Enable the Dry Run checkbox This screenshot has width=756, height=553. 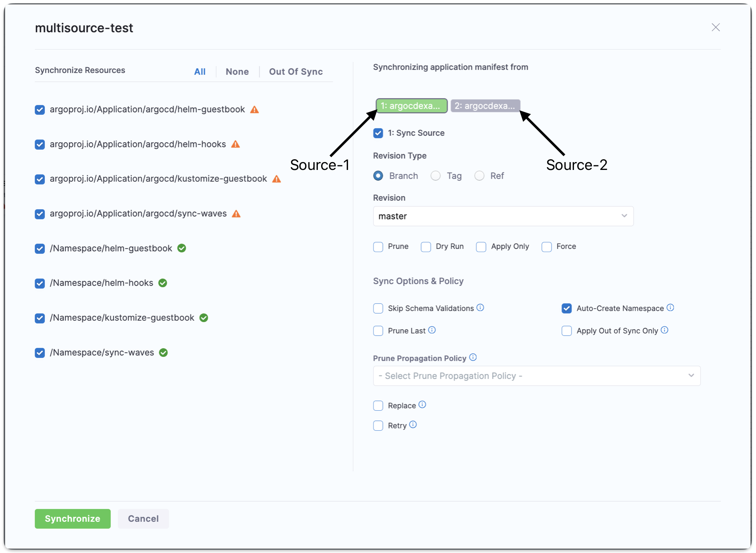426,247
